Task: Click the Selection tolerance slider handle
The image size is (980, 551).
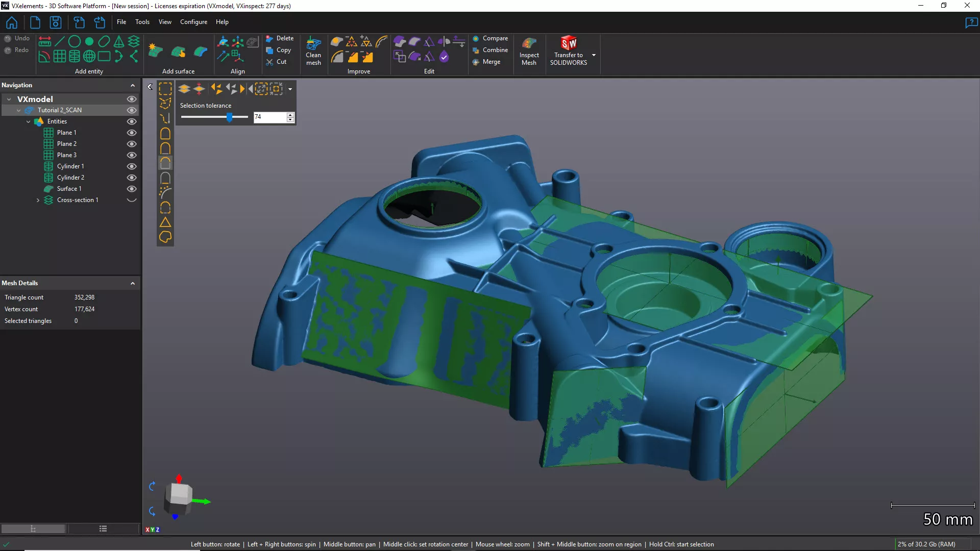Action: 230,117
